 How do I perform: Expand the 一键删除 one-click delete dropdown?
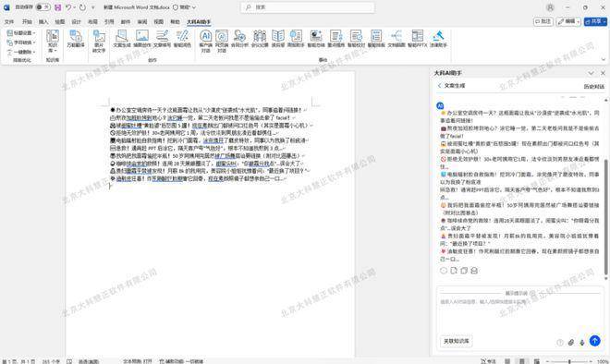[x=21, y=52]
